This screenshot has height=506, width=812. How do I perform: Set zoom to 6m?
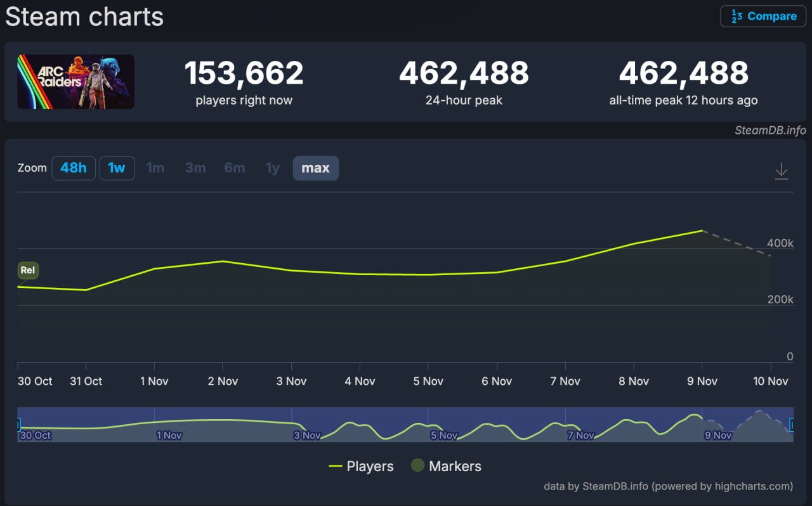click(235, 168)
